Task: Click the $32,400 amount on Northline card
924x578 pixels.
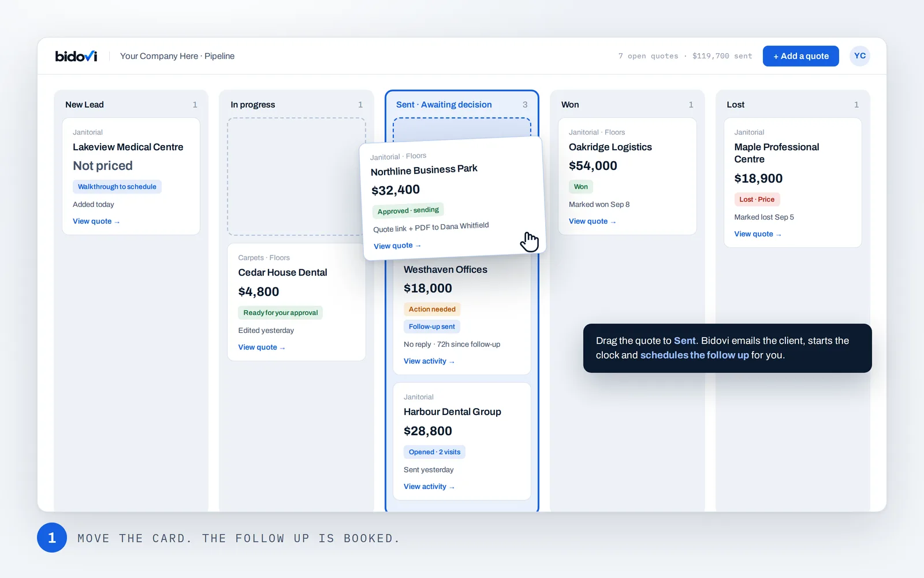Action: [x=396, y=190]
